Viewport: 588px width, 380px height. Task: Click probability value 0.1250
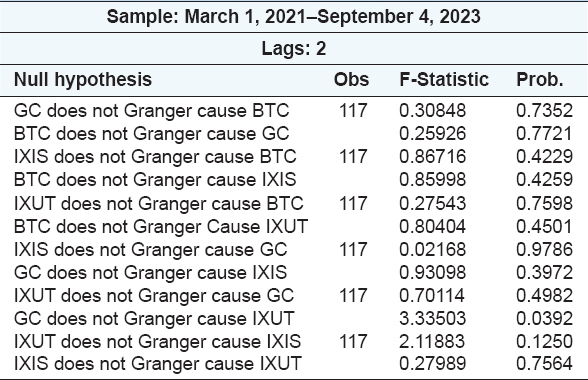544,342
